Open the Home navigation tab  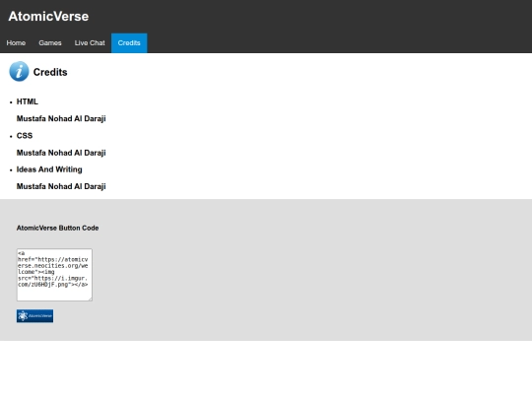pos(16,43)
